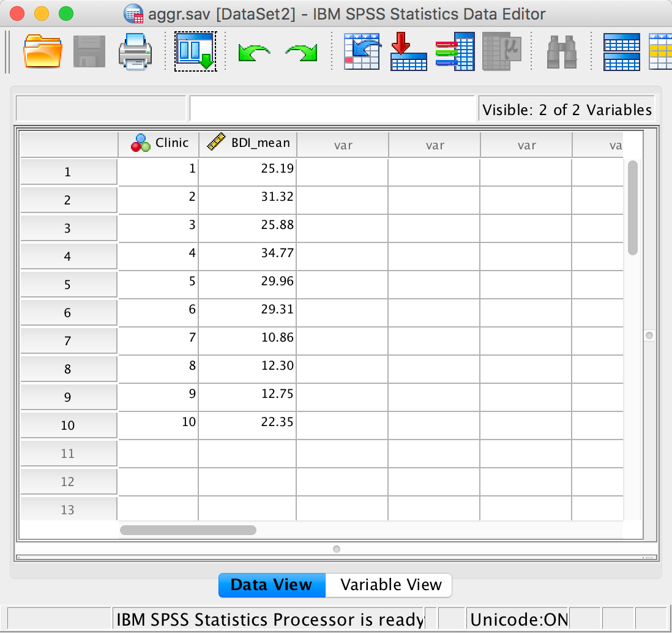Click the Go to Variable icon

(408, 51)
